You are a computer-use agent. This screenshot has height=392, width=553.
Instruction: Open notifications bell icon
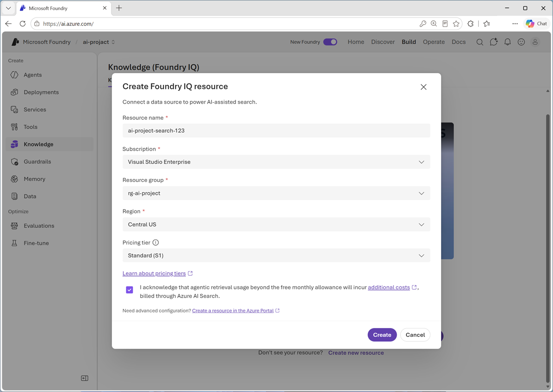507,42
